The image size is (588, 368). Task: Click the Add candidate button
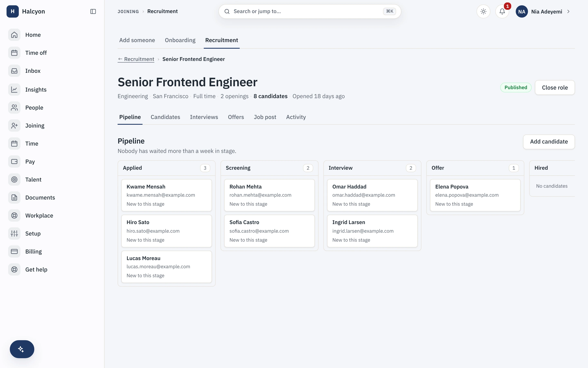click(549, 142)
